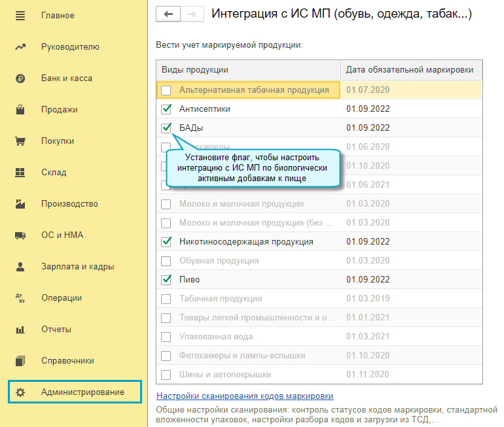The height and width of the screenshot is (427, 504).
Task: Click the grid icon for Склад
Action: (x=20, y=172)
